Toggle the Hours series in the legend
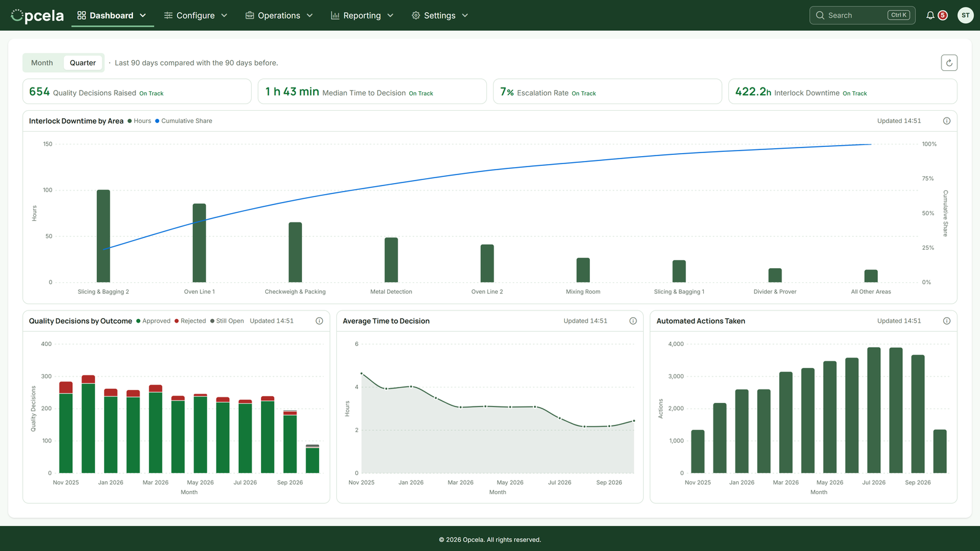The image size is (980, 551). pyautogui.click(x=139, y=121)
